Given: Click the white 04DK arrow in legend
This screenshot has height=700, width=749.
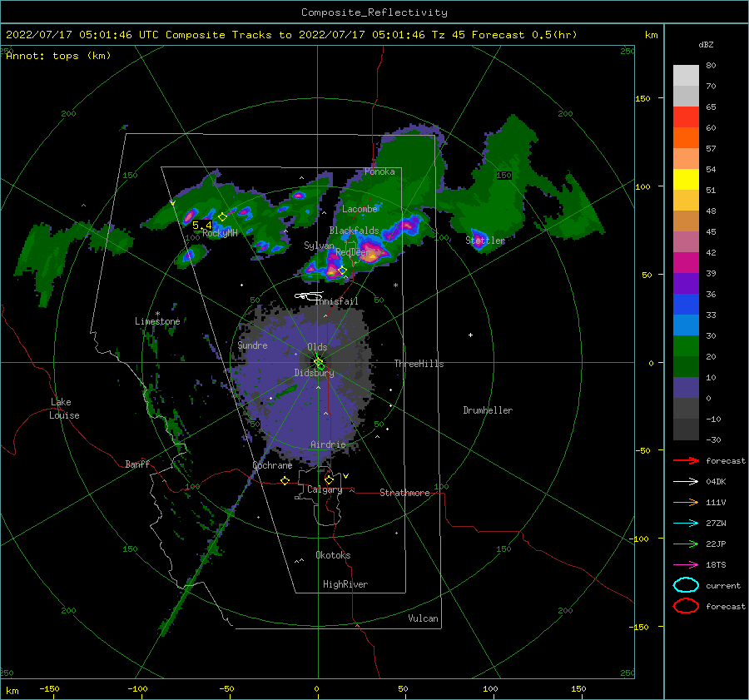Looking at the screenshot, I should 686,482.
